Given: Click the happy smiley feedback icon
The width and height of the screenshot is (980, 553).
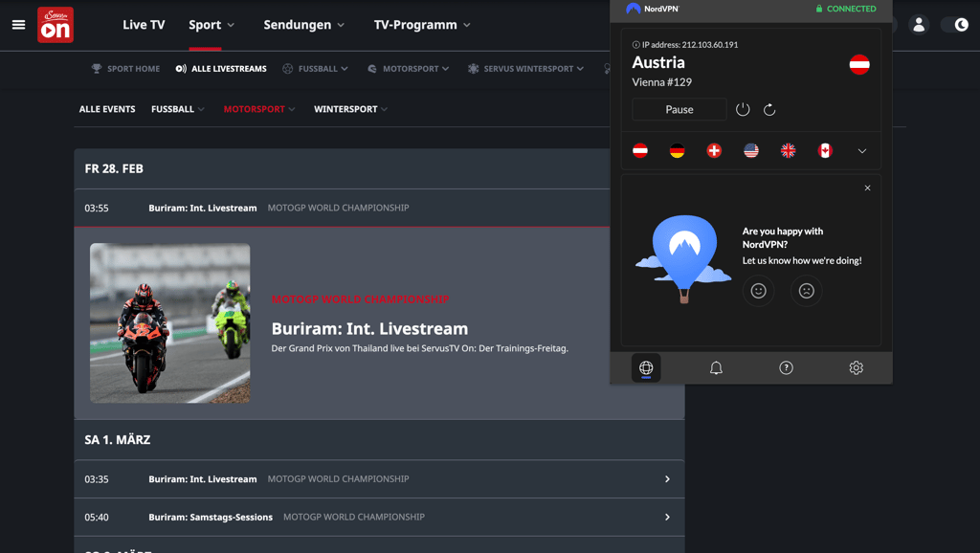Looking at the screenshot, I should (x=758, y=291).
